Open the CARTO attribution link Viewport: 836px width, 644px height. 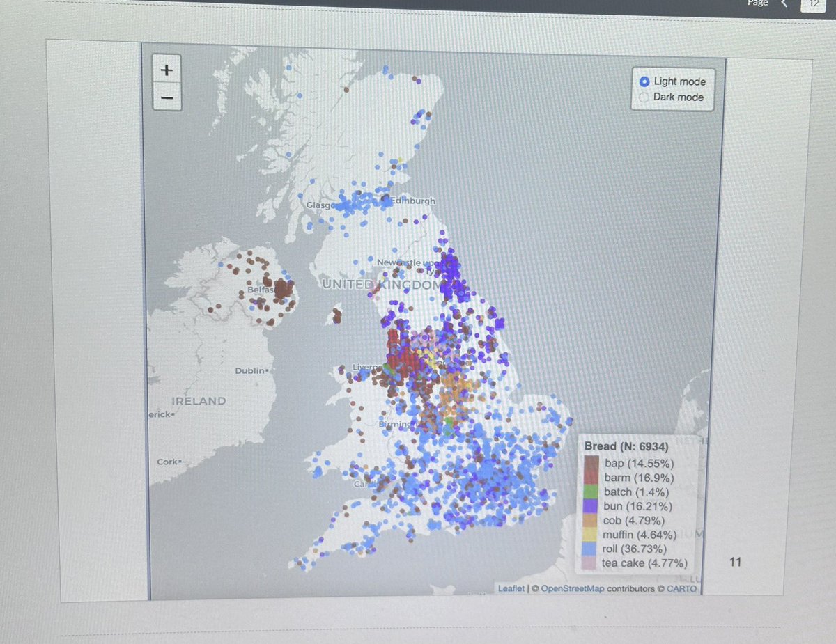coord(681,589)
